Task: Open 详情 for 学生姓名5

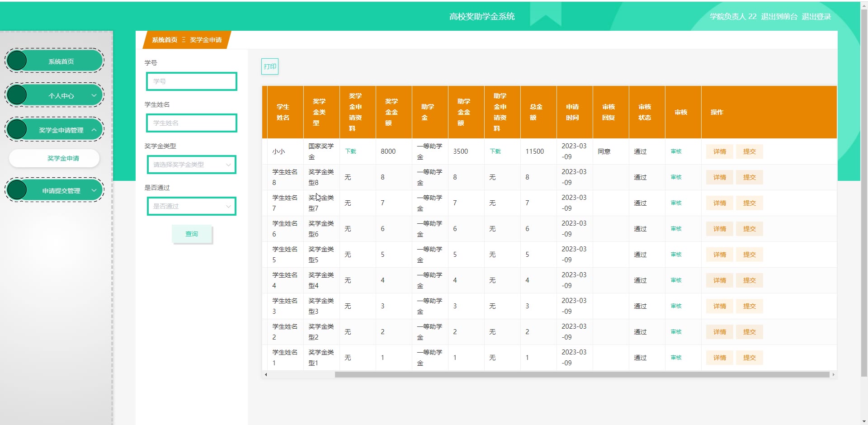Action: click(720, 255)
